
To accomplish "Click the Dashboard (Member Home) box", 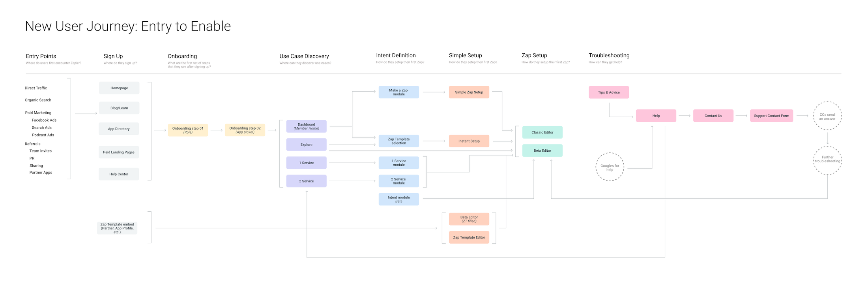I will pyautogui.click(x=306, y=126).
